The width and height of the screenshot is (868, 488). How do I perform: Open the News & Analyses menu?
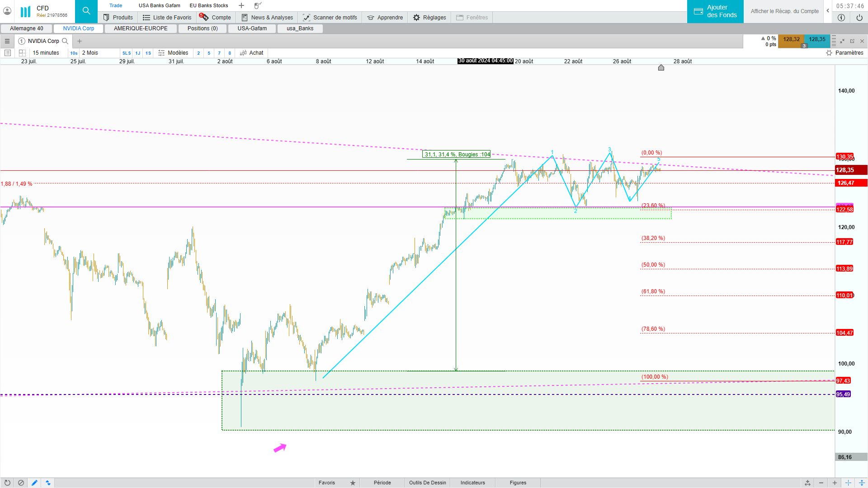(x=267, y=18)
